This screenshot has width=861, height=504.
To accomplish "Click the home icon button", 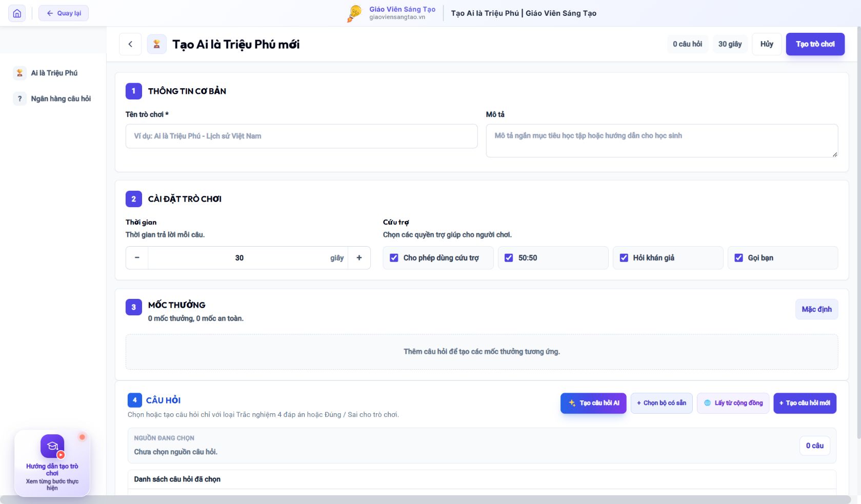I will pos(17,13).
